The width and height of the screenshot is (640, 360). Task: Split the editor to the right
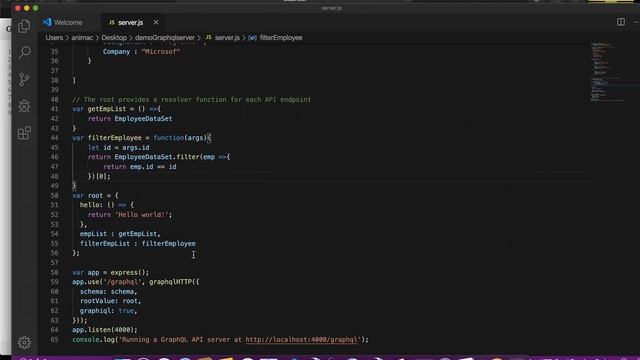[x=620, y=22]
